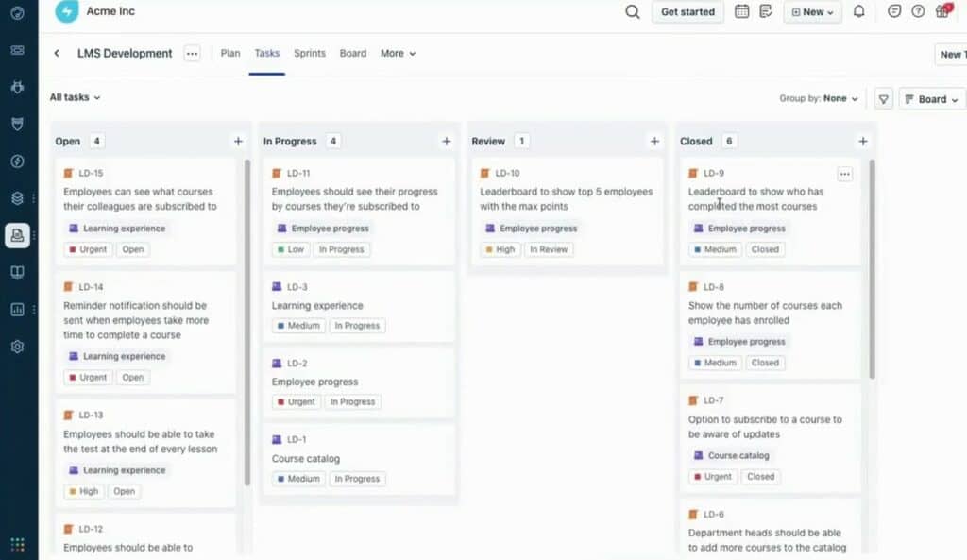Click the LD-3 Medium priority tag

pyautogui.click(x=298, y=326)
